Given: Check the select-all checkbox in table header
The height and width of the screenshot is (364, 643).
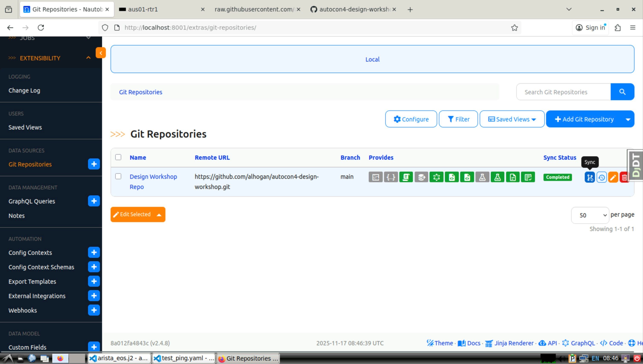Looking at the screenshot, I should pyautogui.click(x=118, y=157).
